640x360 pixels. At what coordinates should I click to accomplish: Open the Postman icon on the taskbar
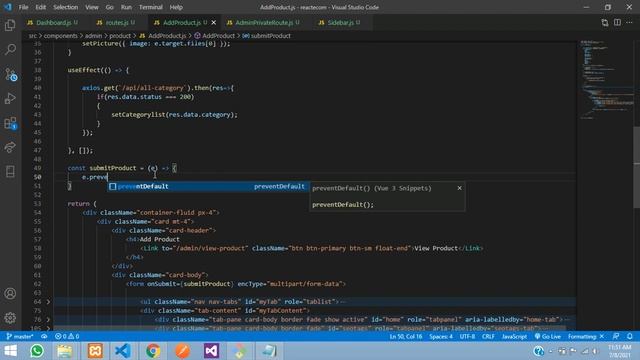[x=182, y=351]
